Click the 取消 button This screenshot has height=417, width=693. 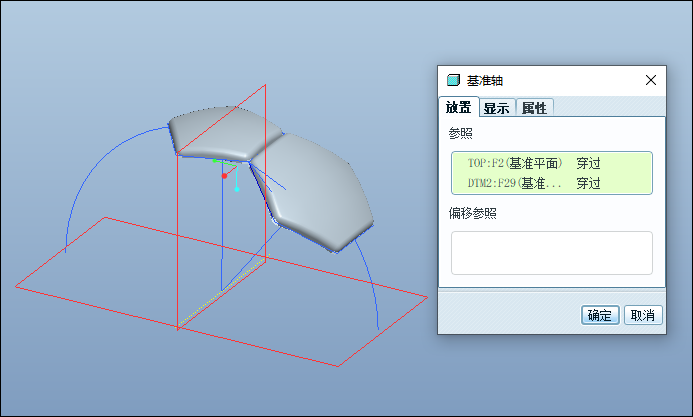643,315
